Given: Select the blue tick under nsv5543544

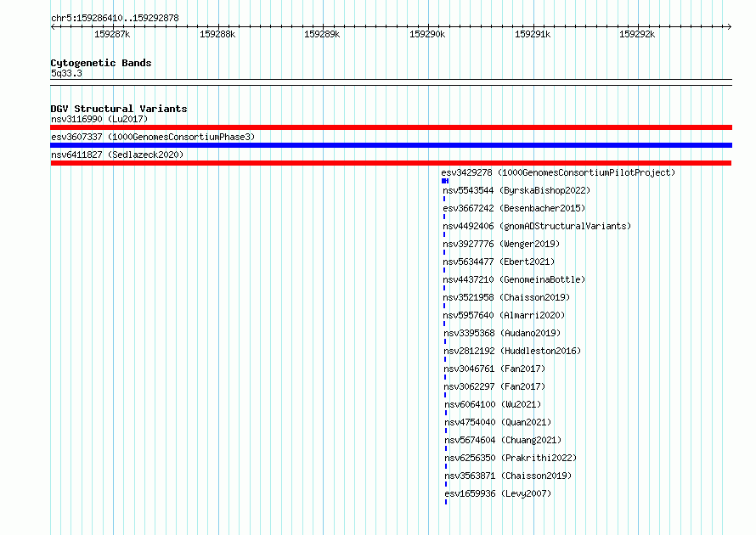Looking at the screenshot, I should click(x=444, y=199).
